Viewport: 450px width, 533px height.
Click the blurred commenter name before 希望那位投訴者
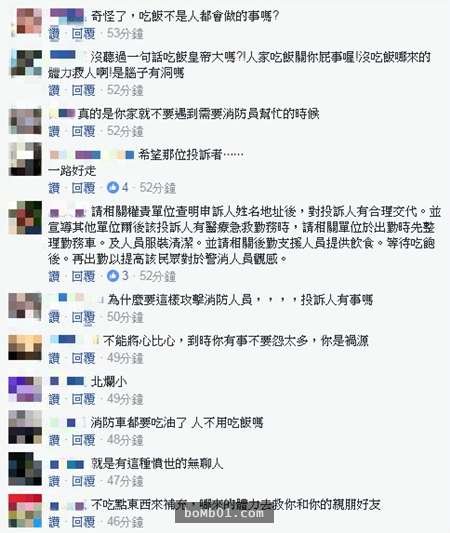pos(92,155)
